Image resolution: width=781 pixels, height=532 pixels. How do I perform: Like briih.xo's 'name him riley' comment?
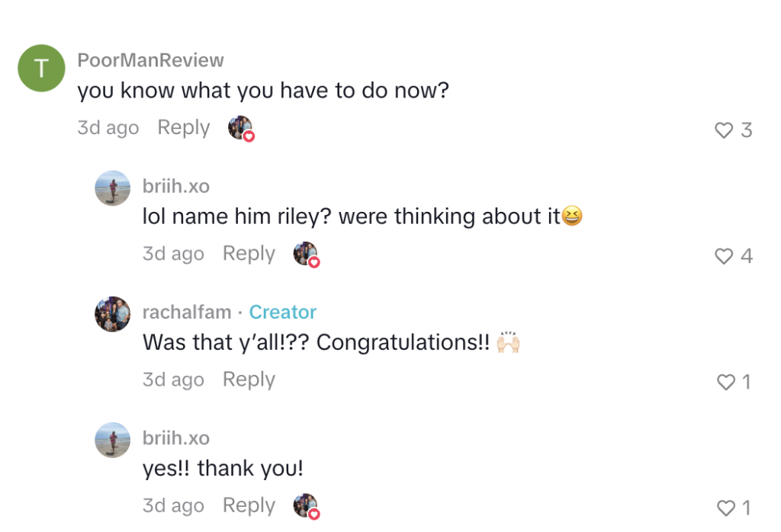(x=723, y=256)
